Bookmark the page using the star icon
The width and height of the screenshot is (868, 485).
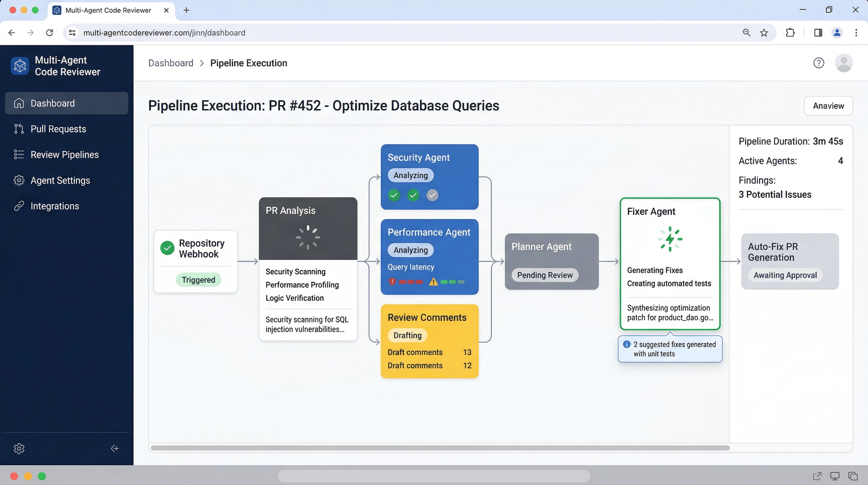click(764, 33)
